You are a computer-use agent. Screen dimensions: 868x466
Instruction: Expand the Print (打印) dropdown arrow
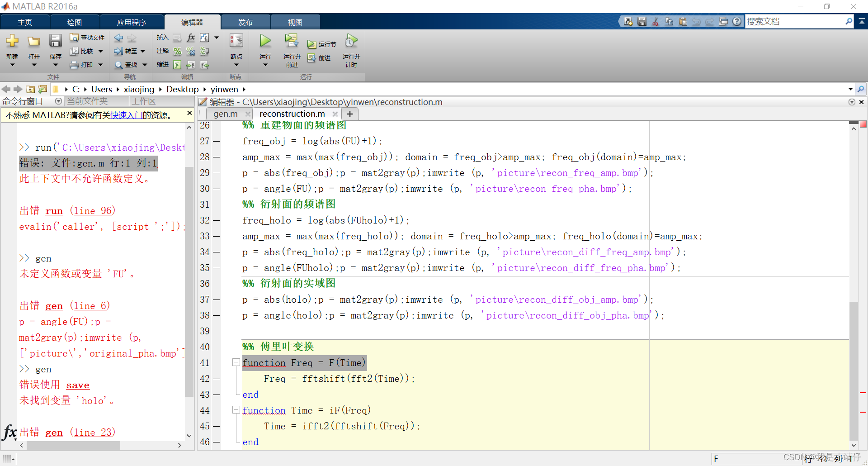pos(100,65)
